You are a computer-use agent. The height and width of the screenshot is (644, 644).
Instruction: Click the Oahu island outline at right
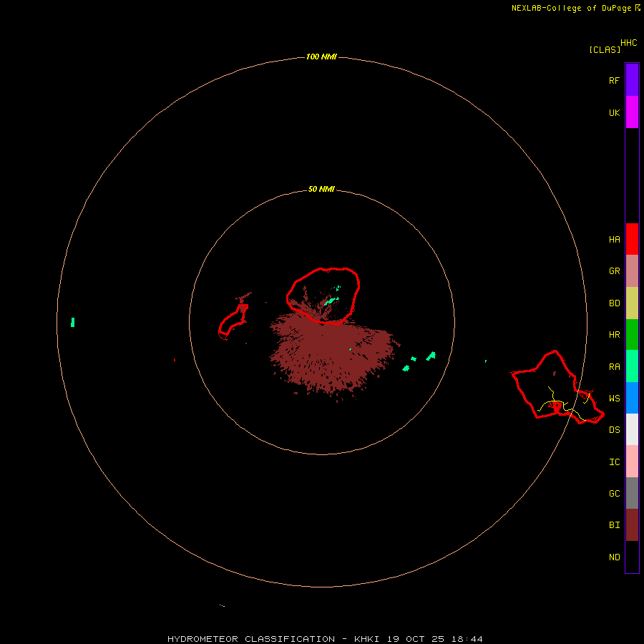pos(557,388)
